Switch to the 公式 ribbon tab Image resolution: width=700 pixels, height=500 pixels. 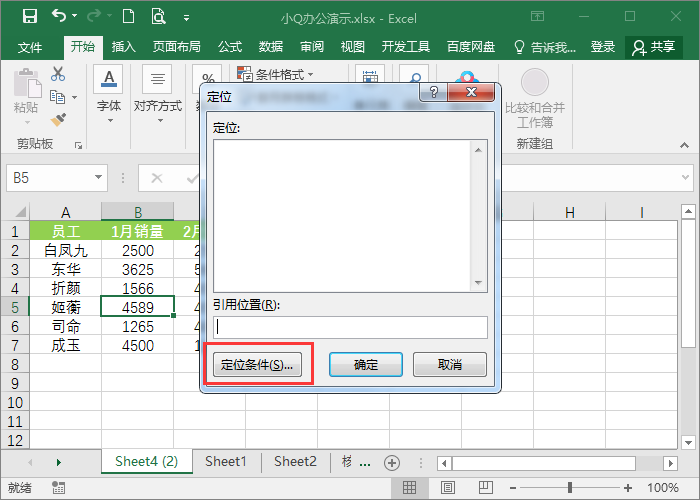230,46
